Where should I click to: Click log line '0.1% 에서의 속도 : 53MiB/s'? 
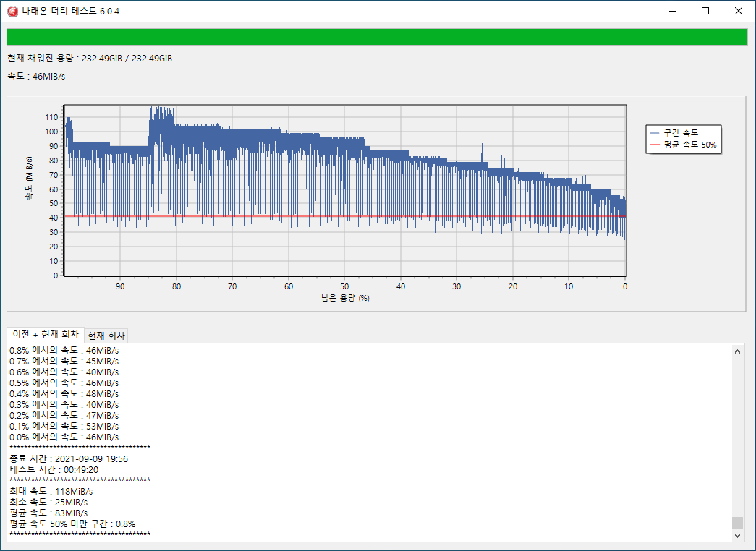(64, 426)
